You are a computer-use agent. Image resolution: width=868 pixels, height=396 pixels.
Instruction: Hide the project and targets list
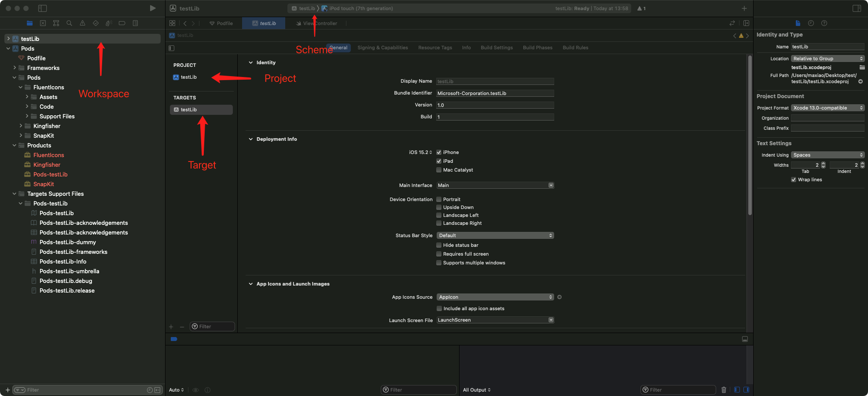(172, 48)
